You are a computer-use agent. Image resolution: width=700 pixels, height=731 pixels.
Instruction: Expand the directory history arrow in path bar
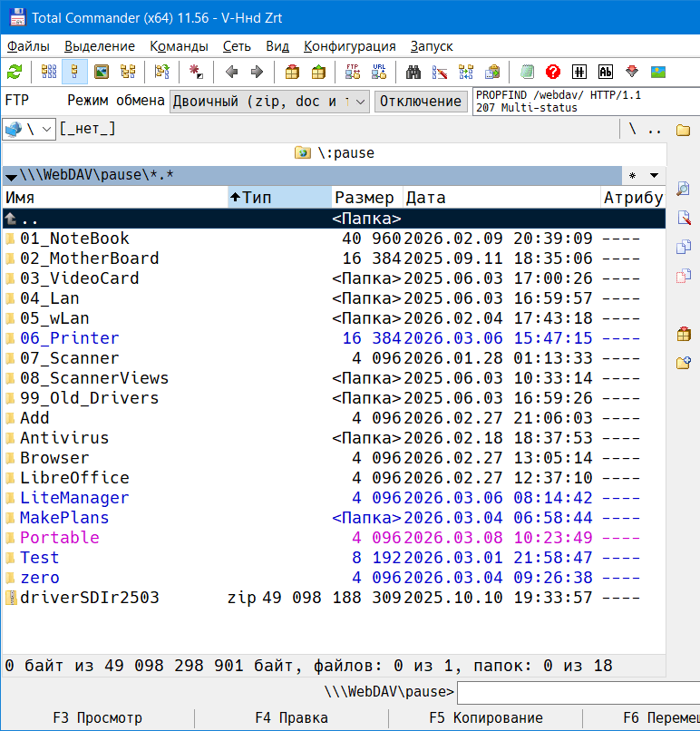[x=653, y=175]
